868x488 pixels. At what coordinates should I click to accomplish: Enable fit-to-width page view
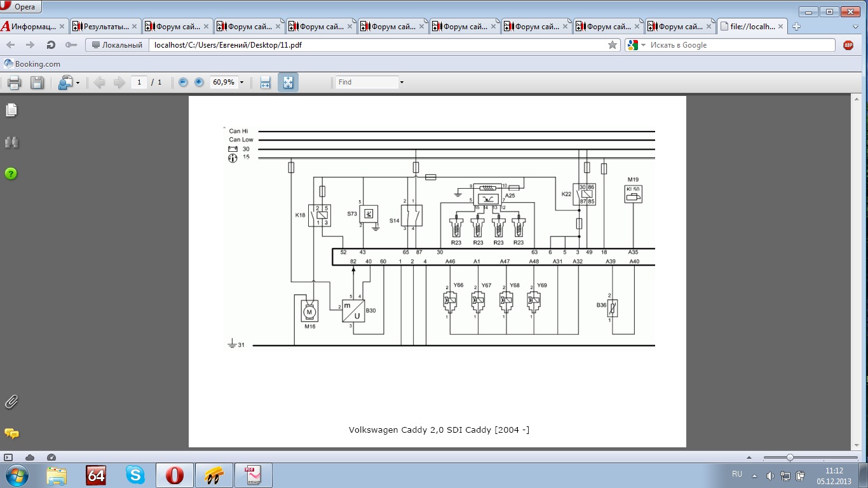coord(266,82)
